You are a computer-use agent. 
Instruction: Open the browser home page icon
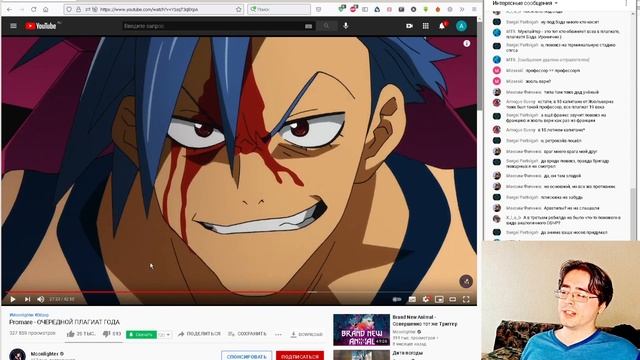(x=46, y=9)
